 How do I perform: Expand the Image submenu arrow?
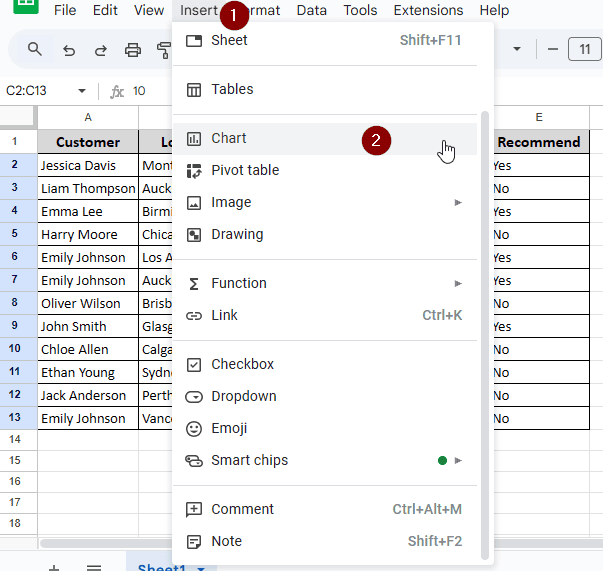click(458, 203)
